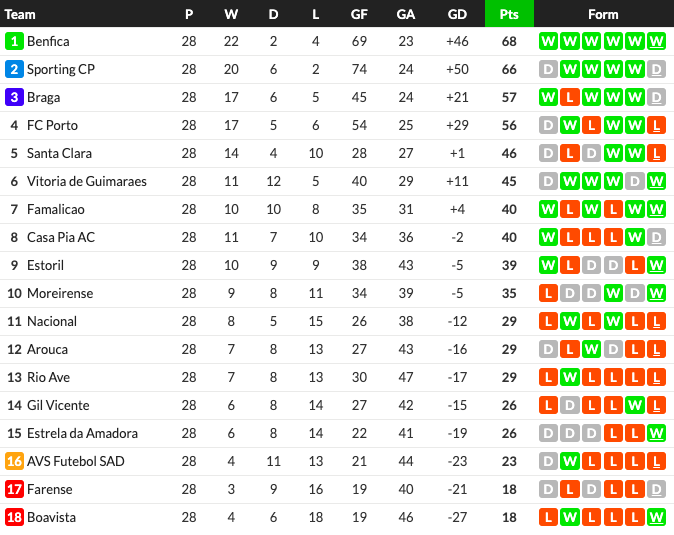Image resolution: width=674 pixels, height=535 pixels.
Task: Click the Team column header
Action: [x=20, y=14]
